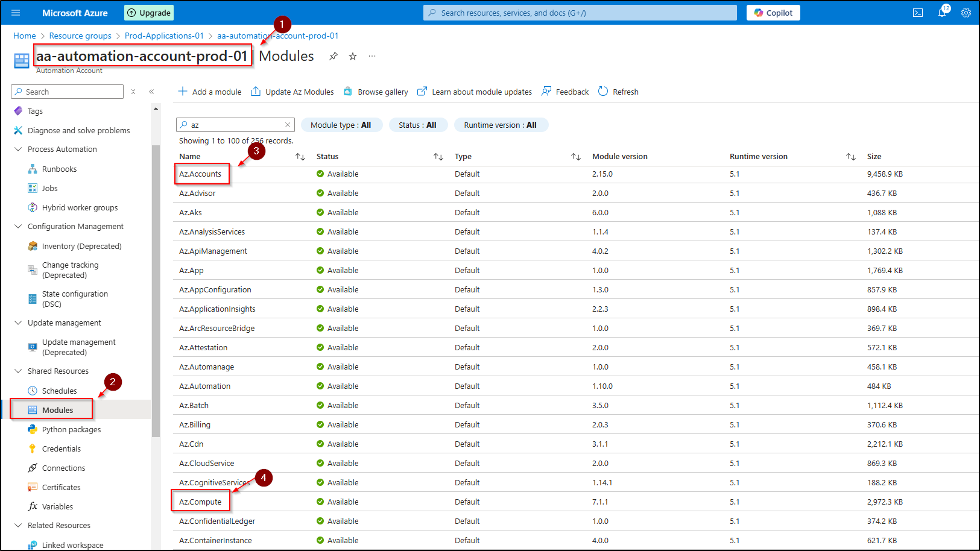Open the Azure portal hamburger menu
This screenshot has height=551, width=980.
click(x=16, y=13)
